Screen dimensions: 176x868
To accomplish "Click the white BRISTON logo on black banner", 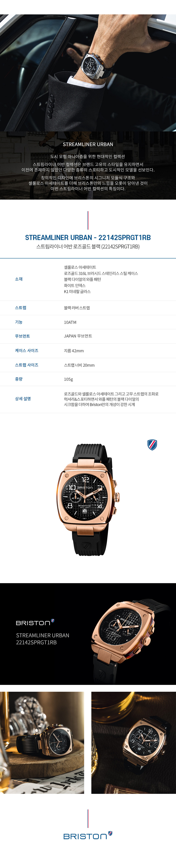I will pos(35,622).
